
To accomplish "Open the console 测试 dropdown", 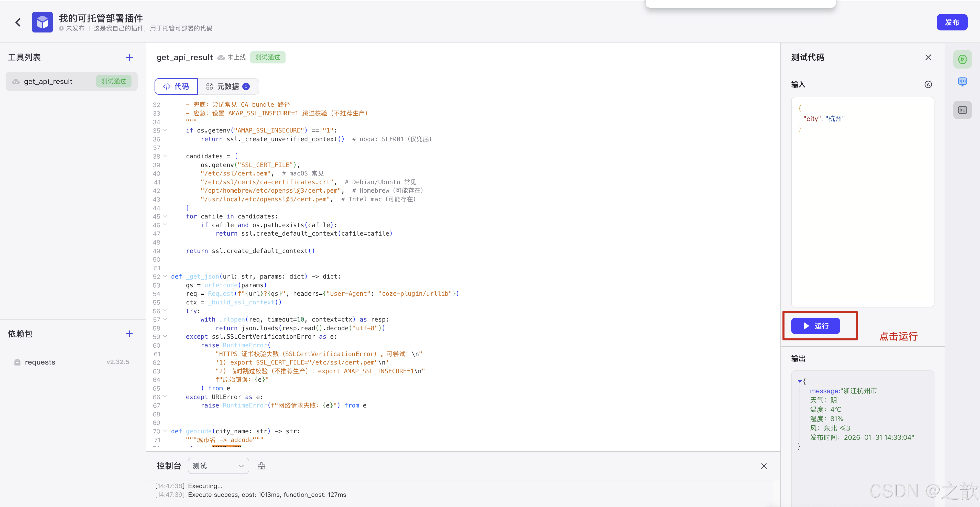I will tap(218, 466).
